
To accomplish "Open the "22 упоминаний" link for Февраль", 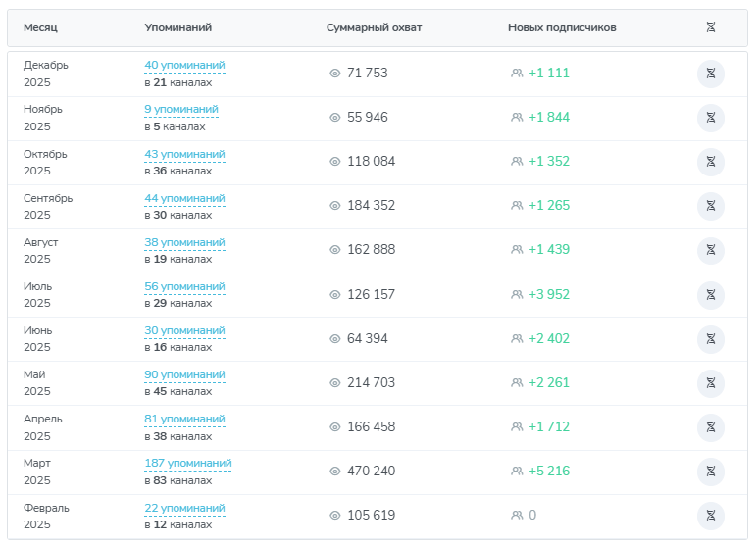I will coord(184,508).
